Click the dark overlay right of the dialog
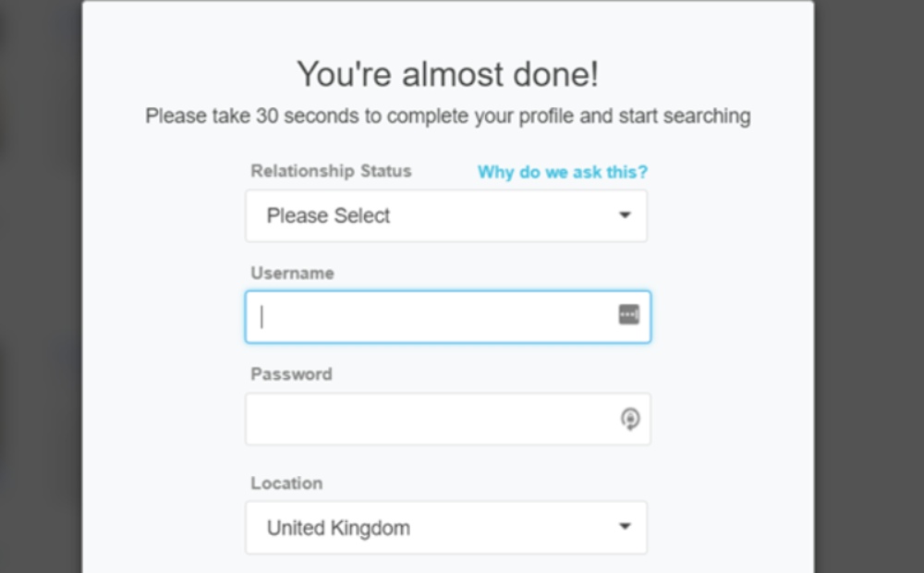Viewport: 924px width, 573px height. [x=869, y=286]
